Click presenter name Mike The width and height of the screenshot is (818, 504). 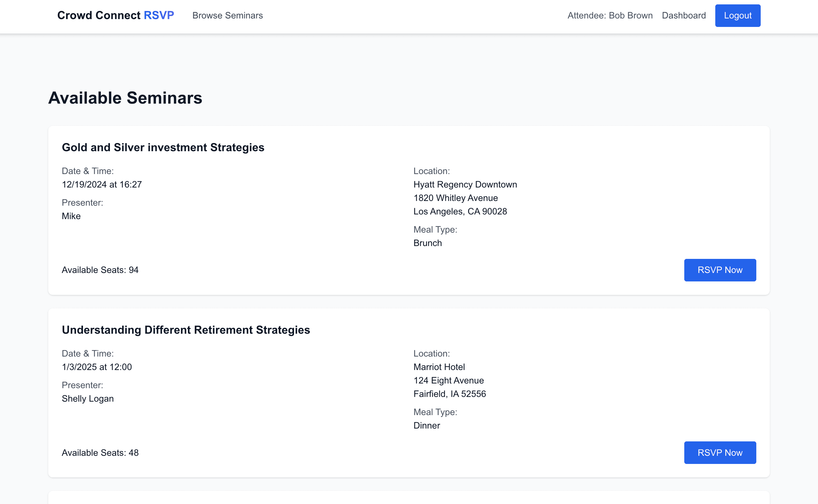click(x=71, y=216)
